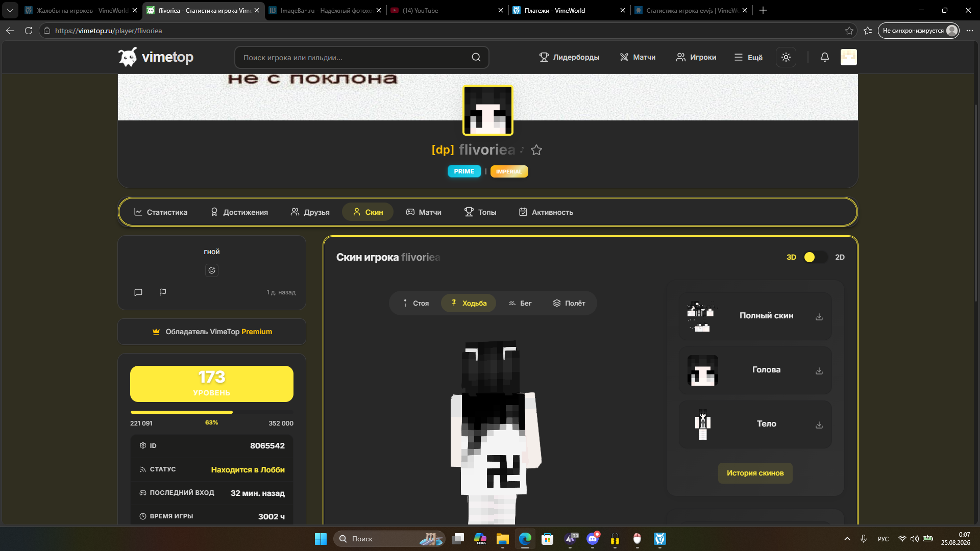Add flivoriea to favorites with the star
The image size is (980, 551).
click(x=536, y=150)
